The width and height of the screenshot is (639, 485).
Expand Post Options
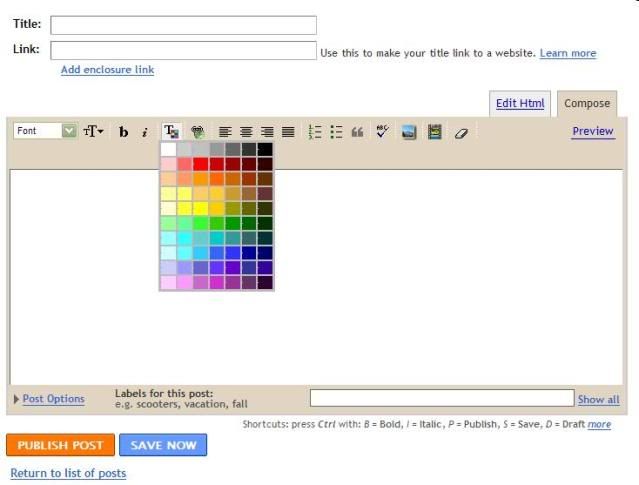53,399
